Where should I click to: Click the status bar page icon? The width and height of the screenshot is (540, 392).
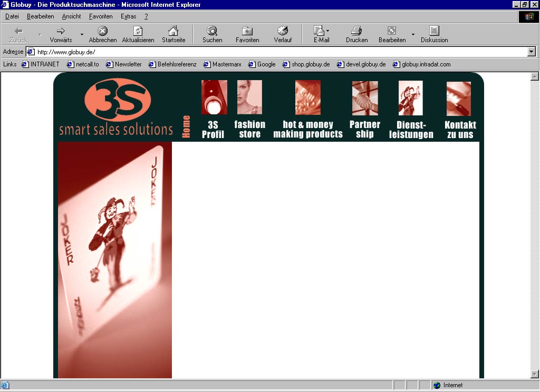tap(5, 385)
